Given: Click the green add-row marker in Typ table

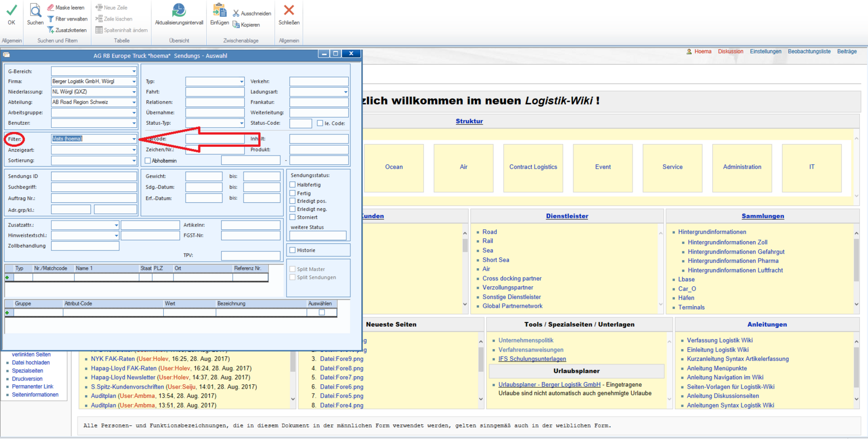Looking at the screenshot, I should tap(7, 277).
